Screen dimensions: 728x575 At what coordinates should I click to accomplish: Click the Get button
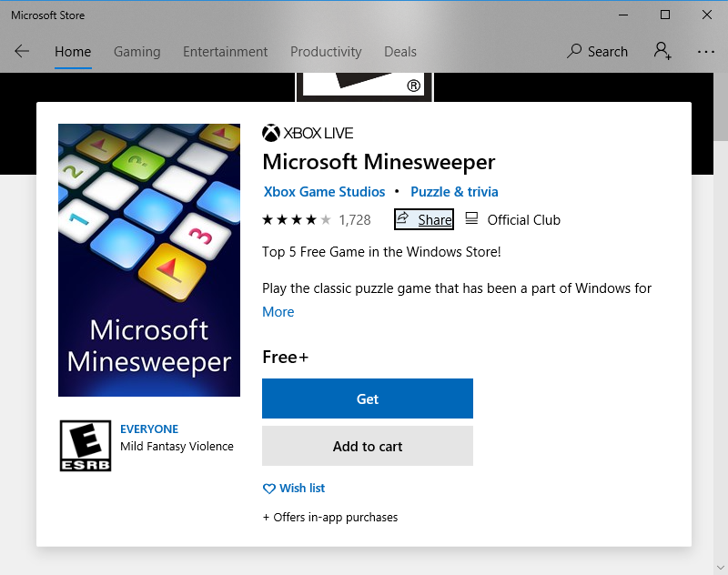coord(368,398)
